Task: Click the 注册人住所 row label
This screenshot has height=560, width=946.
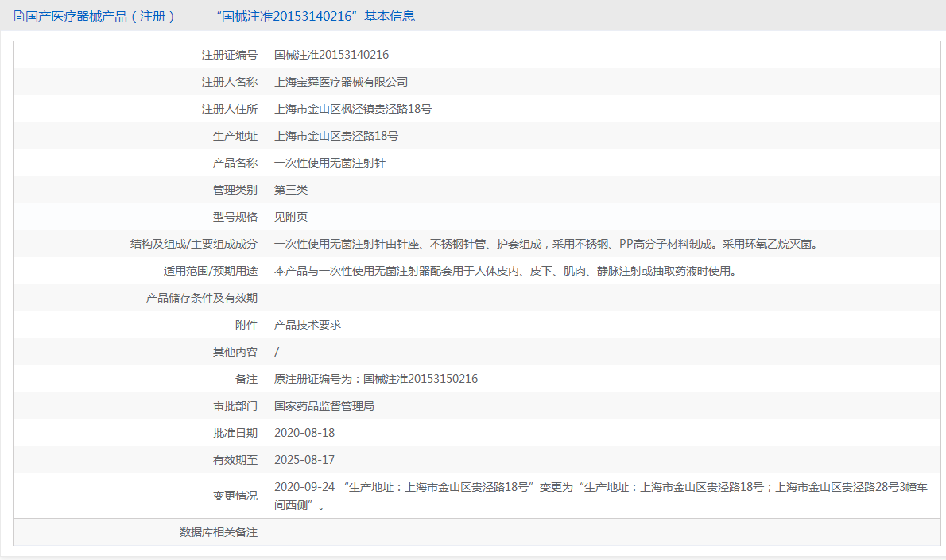Action: coord(229,109)
